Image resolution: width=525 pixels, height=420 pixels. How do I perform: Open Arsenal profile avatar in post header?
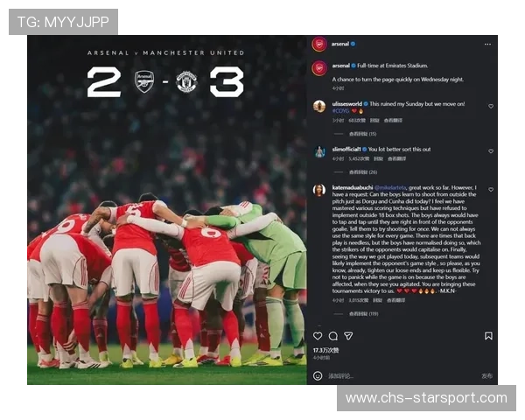[319, 44]
